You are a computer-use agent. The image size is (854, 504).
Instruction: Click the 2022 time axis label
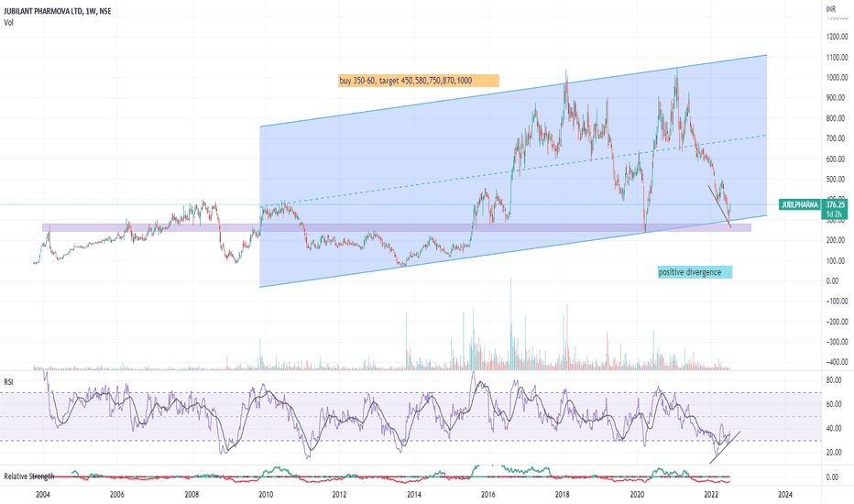pos(711,494)
